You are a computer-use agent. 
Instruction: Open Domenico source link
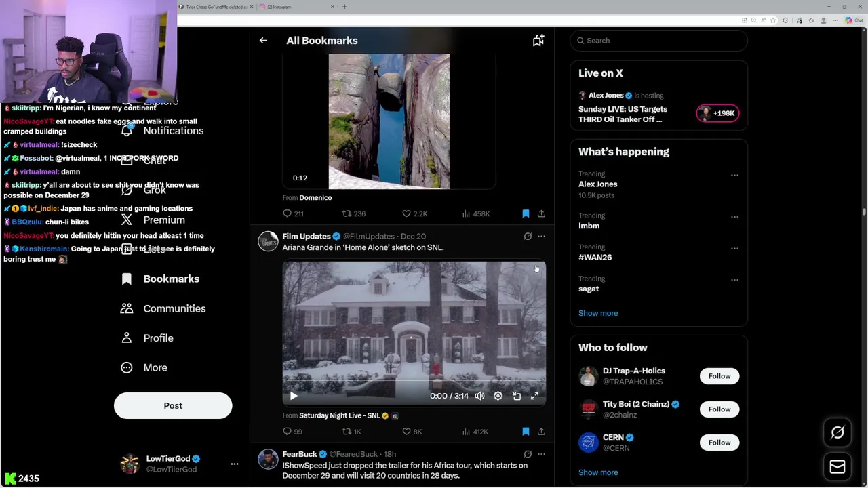[315, 198]
